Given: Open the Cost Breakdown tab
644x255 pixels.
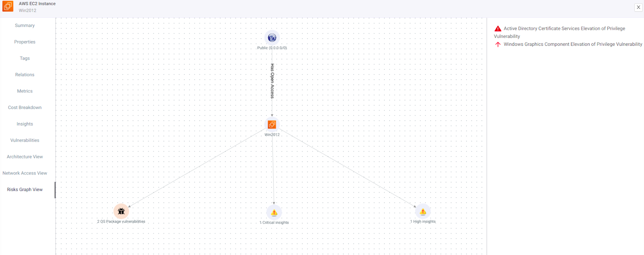Looking at the screenshot, I should [25, 108].
